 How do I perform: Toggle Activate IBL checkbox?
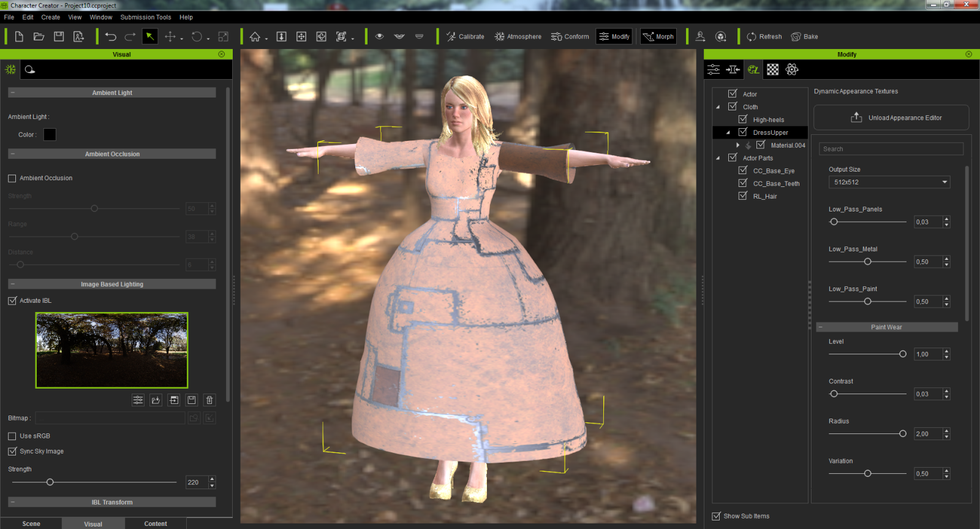12,301
